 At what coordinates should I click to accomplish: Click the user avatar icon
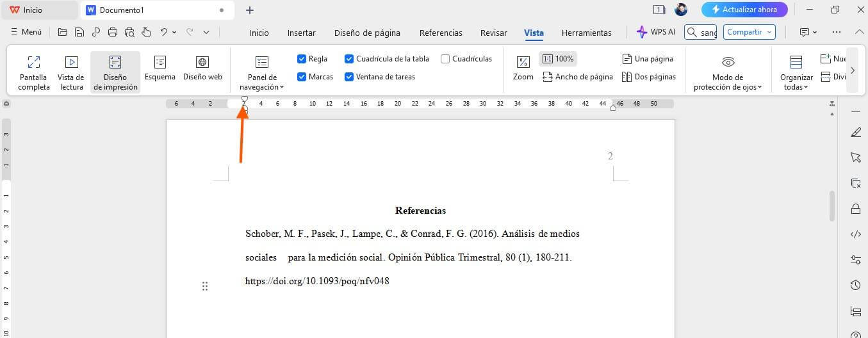tap(681, 10)
